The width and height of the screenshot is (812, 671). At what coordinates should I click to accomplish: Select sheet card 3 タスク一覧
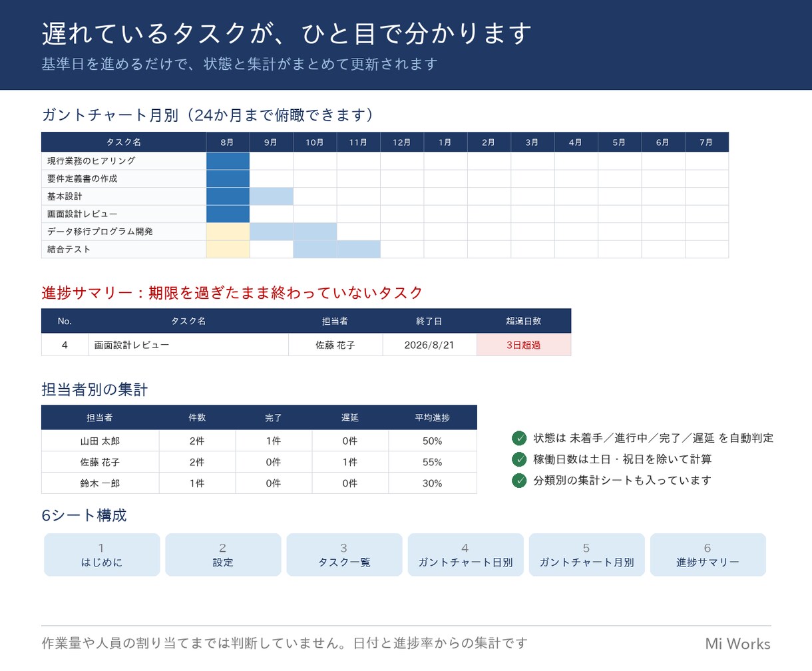[344, 555]
